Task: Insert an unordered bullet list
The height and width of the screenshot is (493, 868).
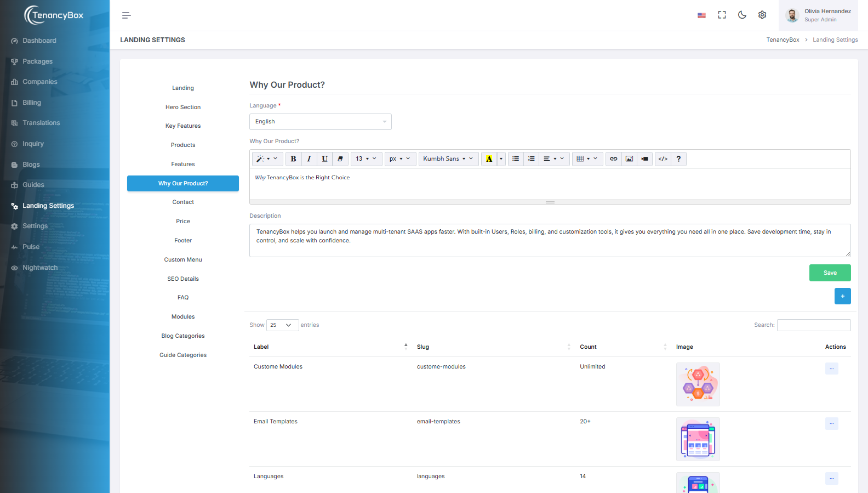Action: click(x=516, y=159)
